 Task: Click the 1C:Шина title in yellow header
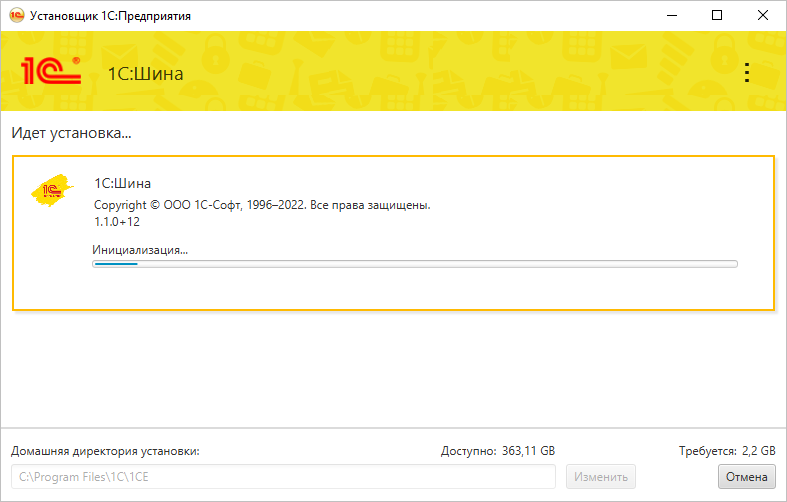pos(146,74)
